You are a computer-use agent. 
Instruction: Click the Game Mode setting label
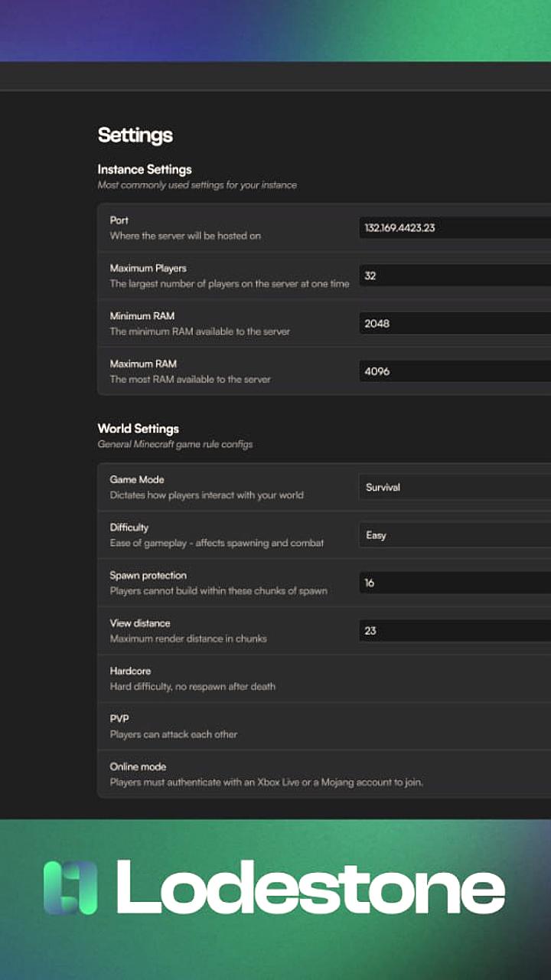137,479
